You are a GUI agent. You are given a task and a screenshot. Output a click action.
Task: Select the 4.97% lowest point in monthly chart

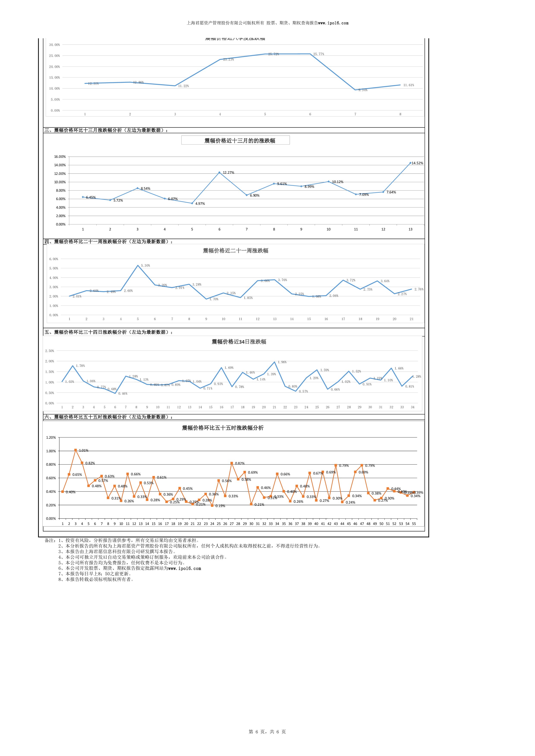pyautogui.click(x=200, y=203)
